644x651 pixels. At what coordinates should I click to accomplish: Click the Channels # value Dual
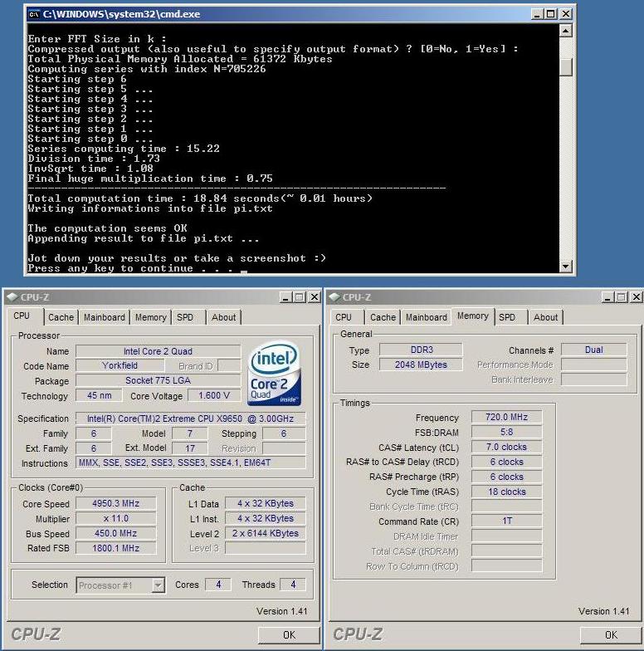click(x=594, y=350)
